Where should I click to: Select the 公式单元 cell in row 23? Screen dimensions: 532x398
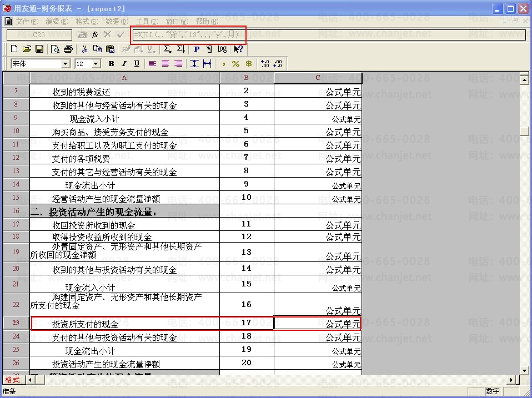[x=318, y=324]
